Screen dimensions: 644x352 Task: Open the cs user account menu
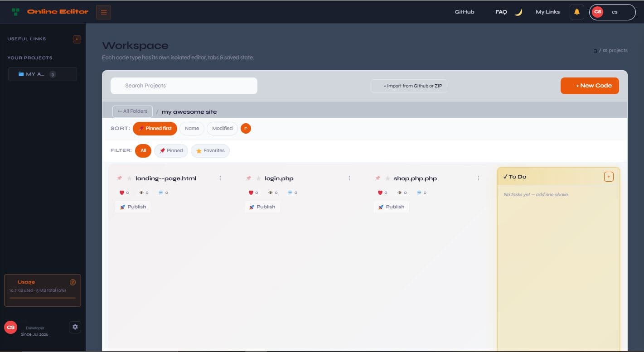[612, 12]
